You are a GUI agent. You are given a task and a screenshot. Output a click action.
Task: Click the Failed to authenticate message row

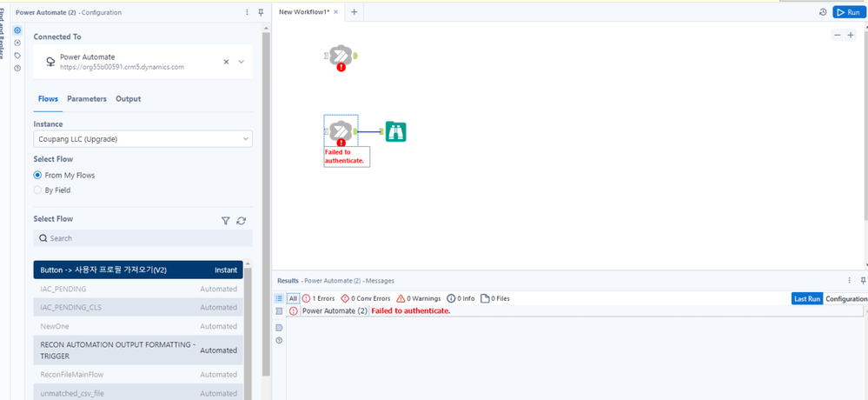click(576, 310)
